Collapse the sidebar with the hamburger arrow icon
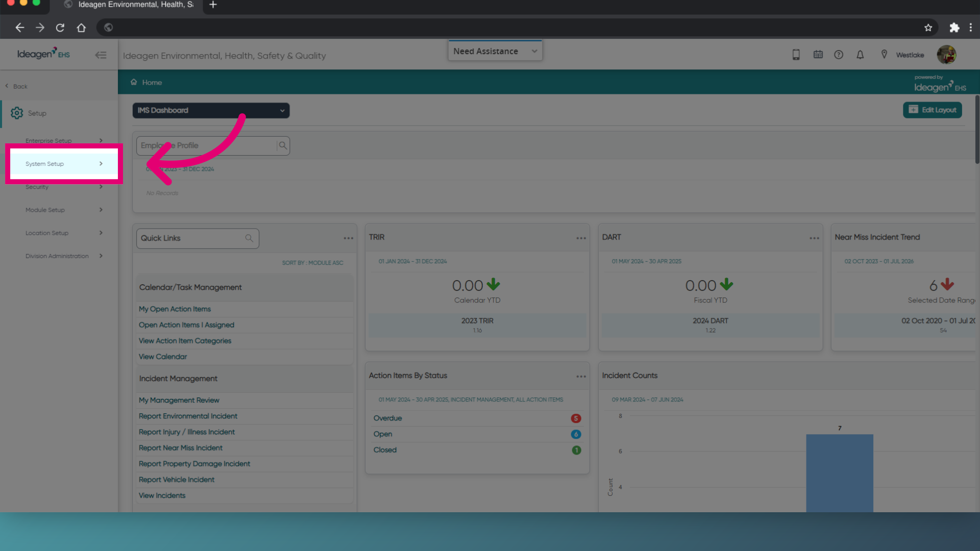The height and width of the screenshot is (551, 980). click(101, 55)
